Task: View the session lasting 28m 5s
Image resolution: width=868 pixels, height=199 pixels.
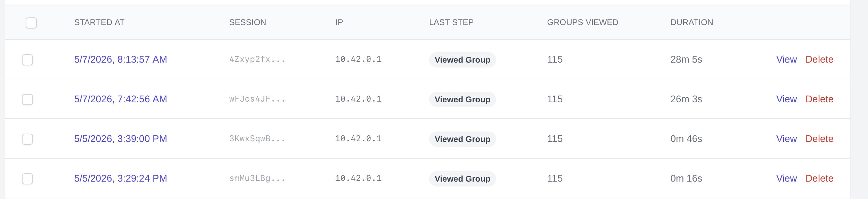Action: tap(786, 59)
